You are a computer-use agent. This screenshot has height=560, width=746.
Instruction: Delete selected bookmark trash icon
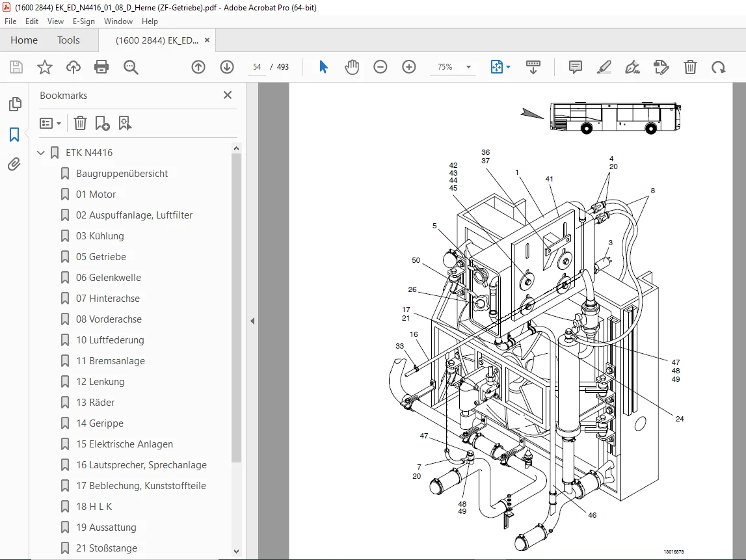[80, 123]
